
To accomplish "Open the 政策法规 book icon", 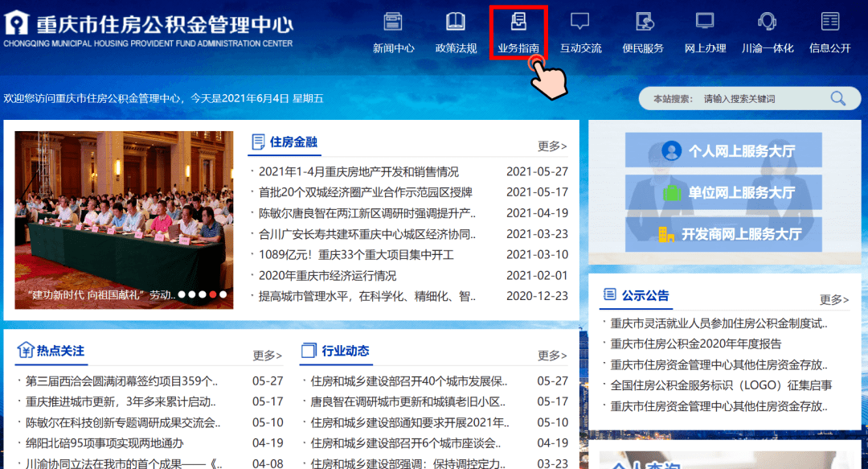I will (x=456, y=22).
